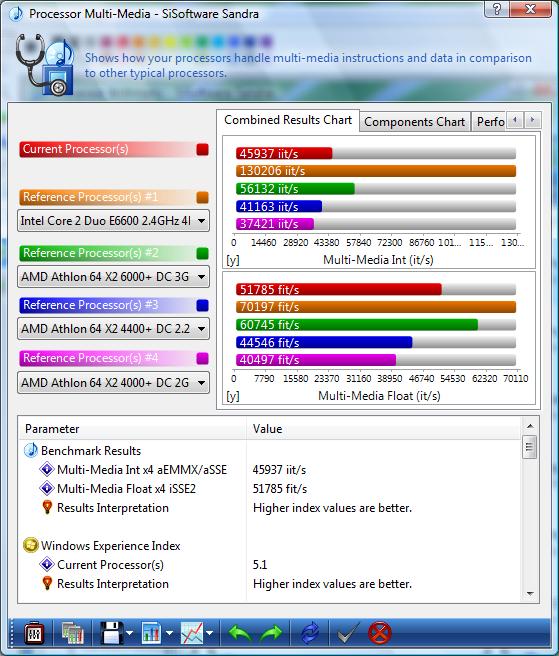Click results list scrollbar down arrow
This screenshot has height=656, width=559.
530,594
